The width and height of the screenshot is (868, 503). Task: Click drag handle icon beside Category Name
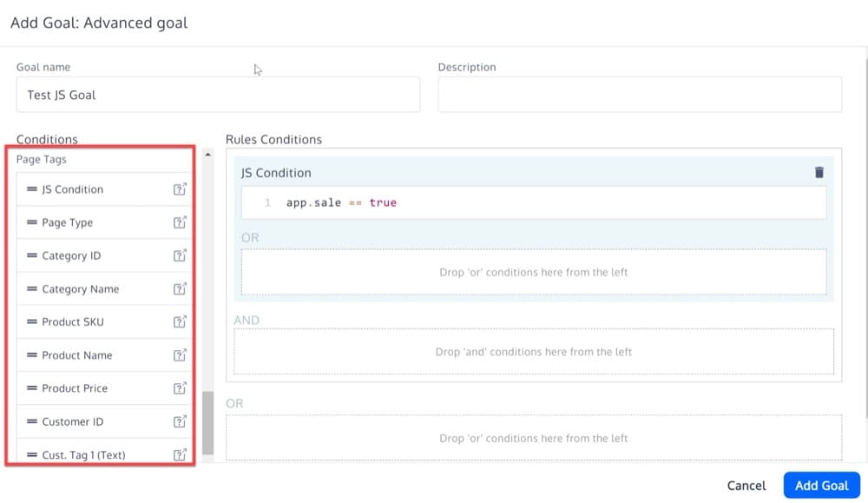(31, 289)
